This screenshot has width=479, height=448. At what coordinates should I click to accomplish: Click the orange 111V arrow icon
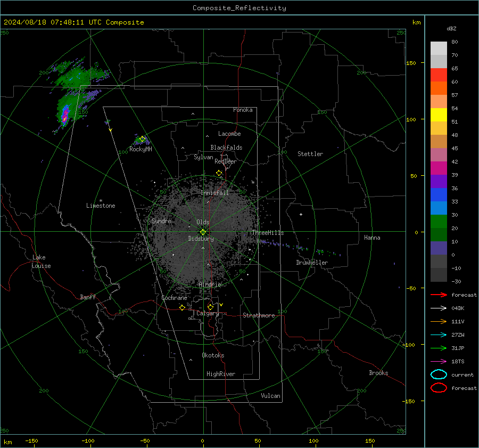pos(439,321)
